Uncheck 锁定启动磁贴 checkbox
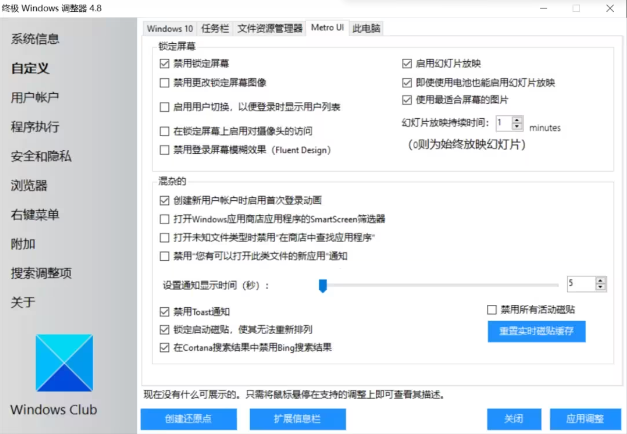The image size is (627, 434). (x=164, y=330)
